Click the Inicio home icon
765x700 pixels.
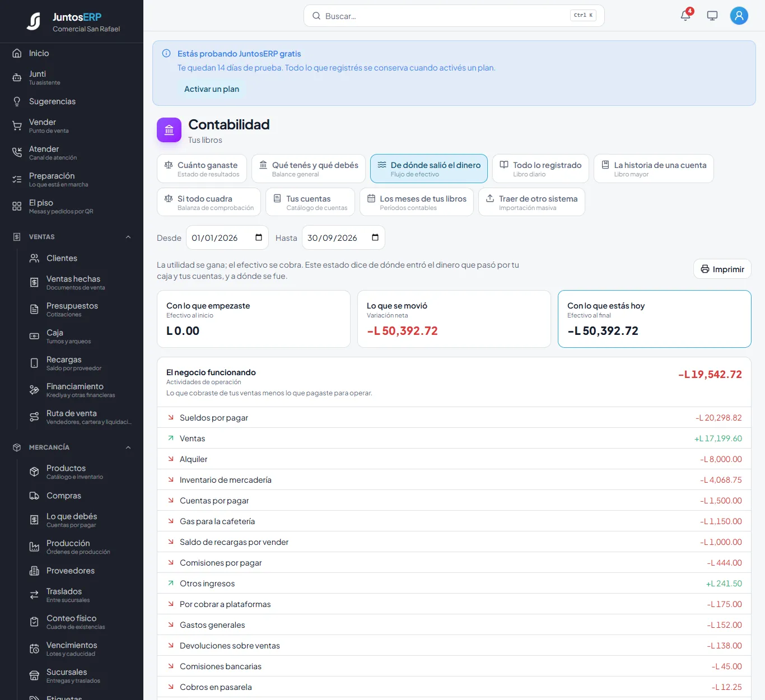(x=17, y=53)
